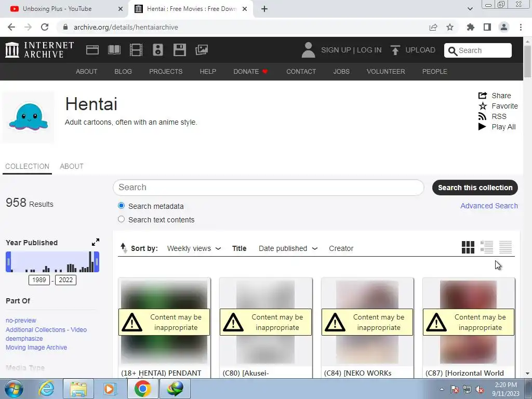
Task: Open the HELP menu item
Action: point(208,72)
